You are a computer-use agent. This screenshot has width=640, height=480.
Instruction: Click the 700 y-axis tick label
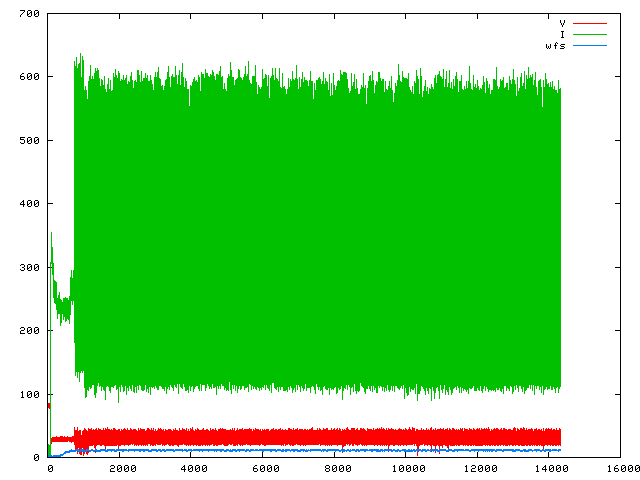pos(28,14)
